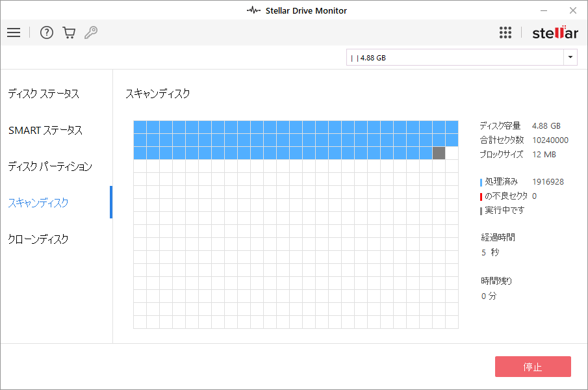The width and height of the screenshot is (588, 390).
Task: Minimize the Stellar Drive Monitor window
Action: coord(543,10)
